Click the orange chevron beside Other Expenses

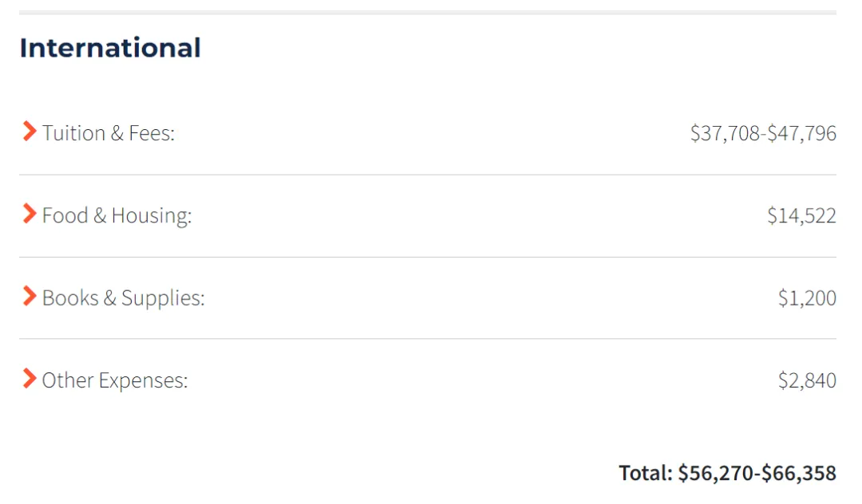(x=30, y=378)
